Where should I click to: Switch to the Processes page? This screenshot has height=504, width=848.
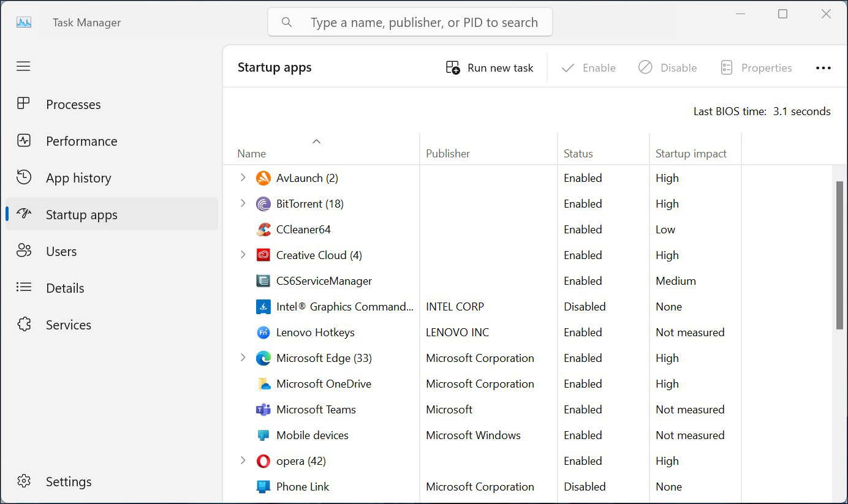point(74,104)
